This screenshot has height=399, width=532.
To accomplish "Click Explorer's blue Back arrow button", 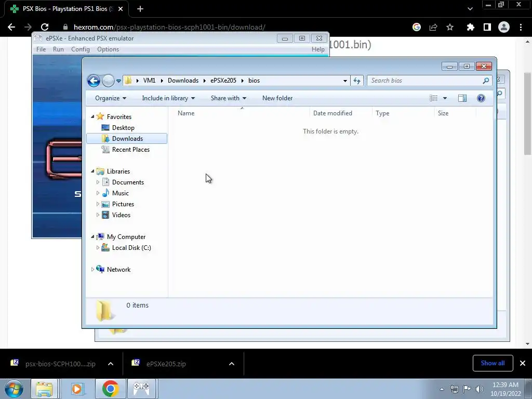I will tap(94, 81).
